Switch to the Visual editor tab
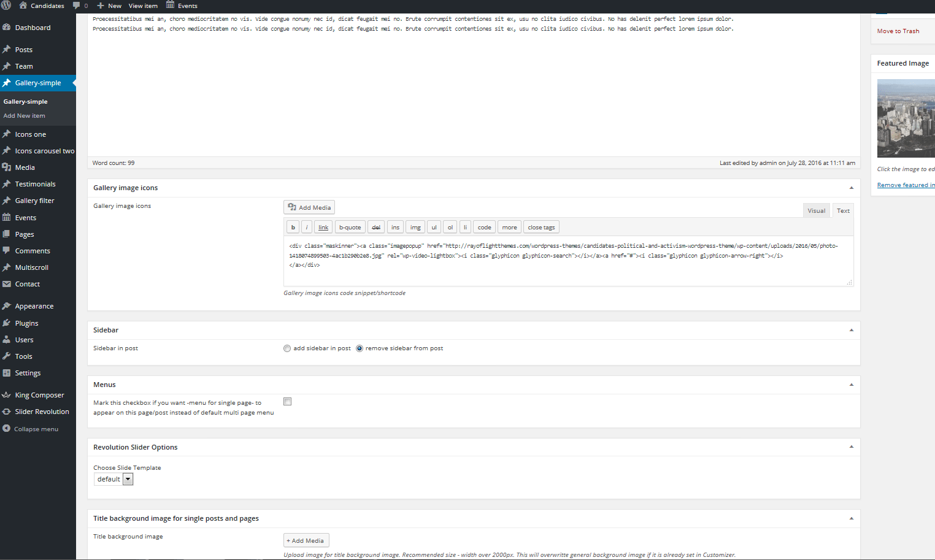935x560 pixels. tap(816, 211)
